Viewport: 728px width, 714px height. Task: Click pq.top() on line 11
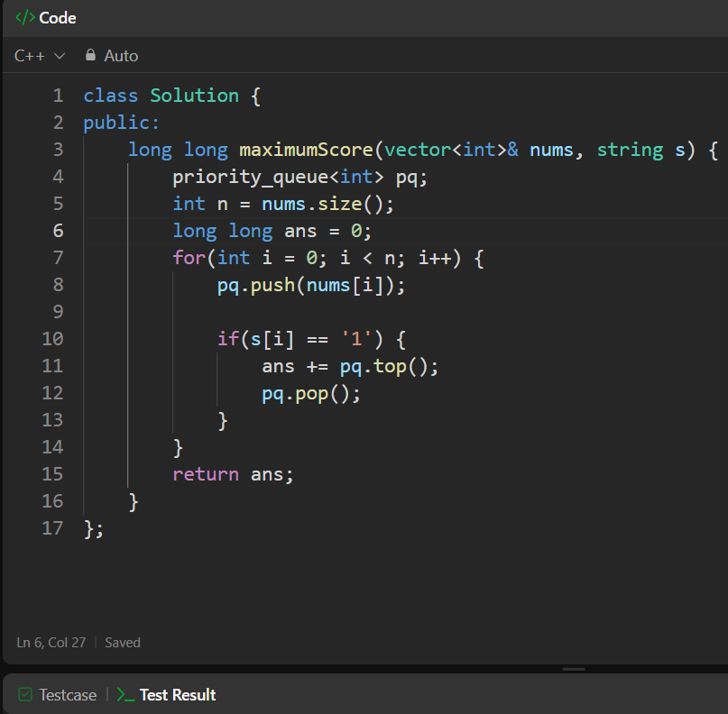[x=383, y=367]
